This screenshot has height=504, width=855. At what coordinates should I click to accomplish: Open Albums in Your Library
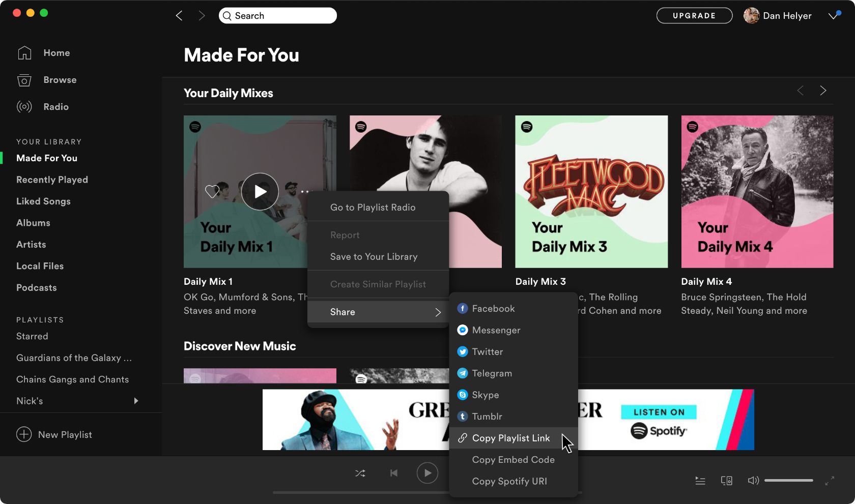[33, 223]
